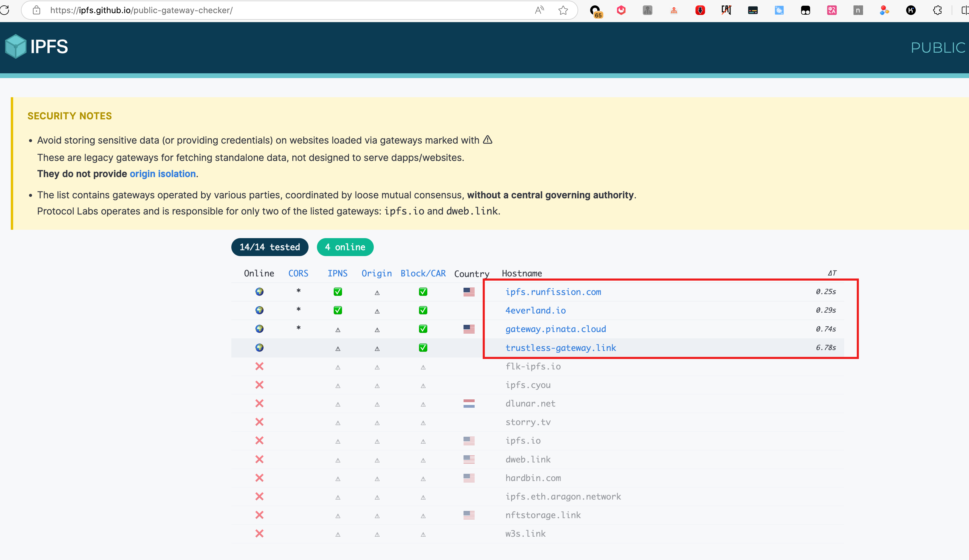The height and width of the screenshot is (560, 969).
Task: Open site info padlock in address bar
Action: tap(37, 10)
